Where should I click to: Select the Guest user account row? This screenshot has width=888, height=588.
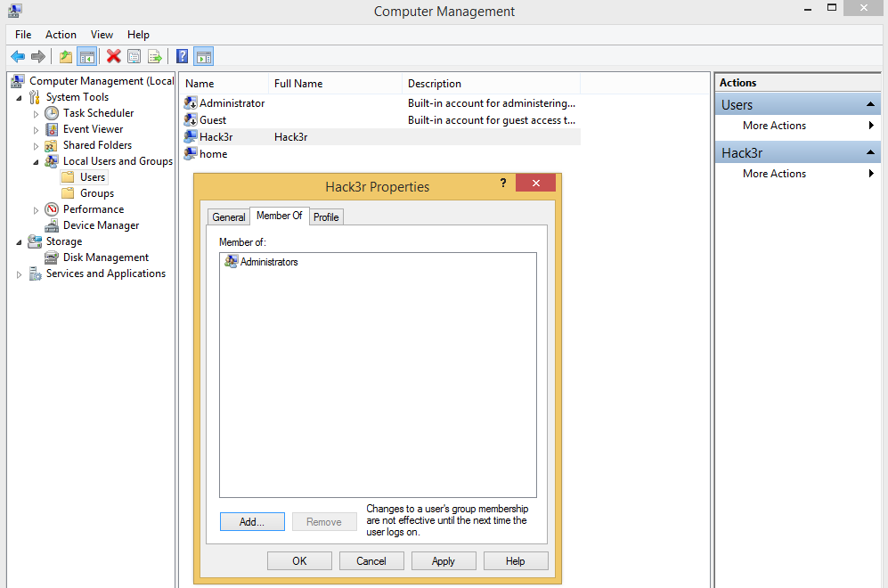click(213, 120)
